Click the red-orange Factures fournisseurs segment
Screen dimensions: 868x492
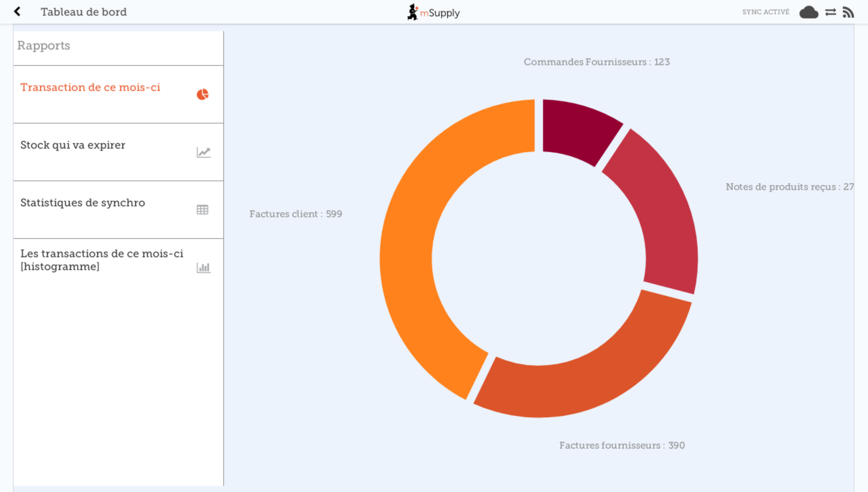[x=594, y=380]
